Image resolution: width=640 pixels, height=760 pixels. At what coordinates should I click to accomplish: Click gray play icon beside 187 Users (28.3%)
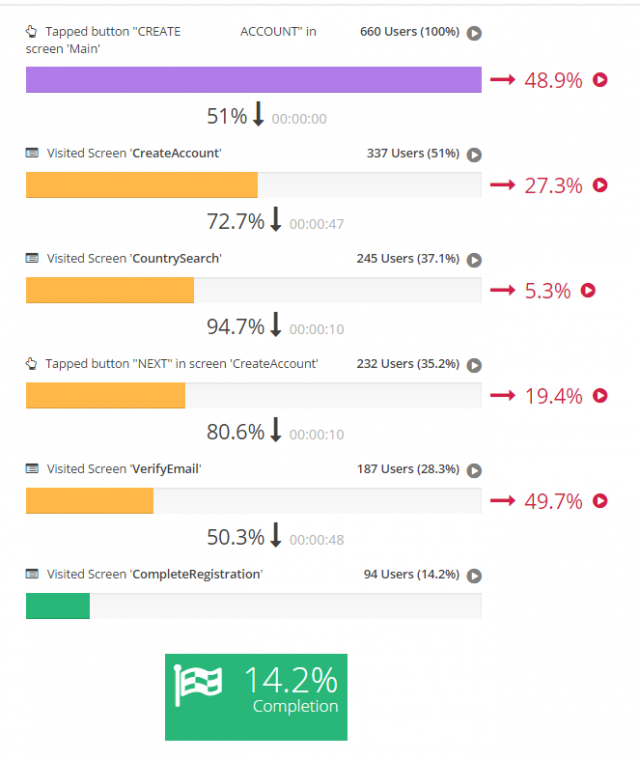coord(475,470)
